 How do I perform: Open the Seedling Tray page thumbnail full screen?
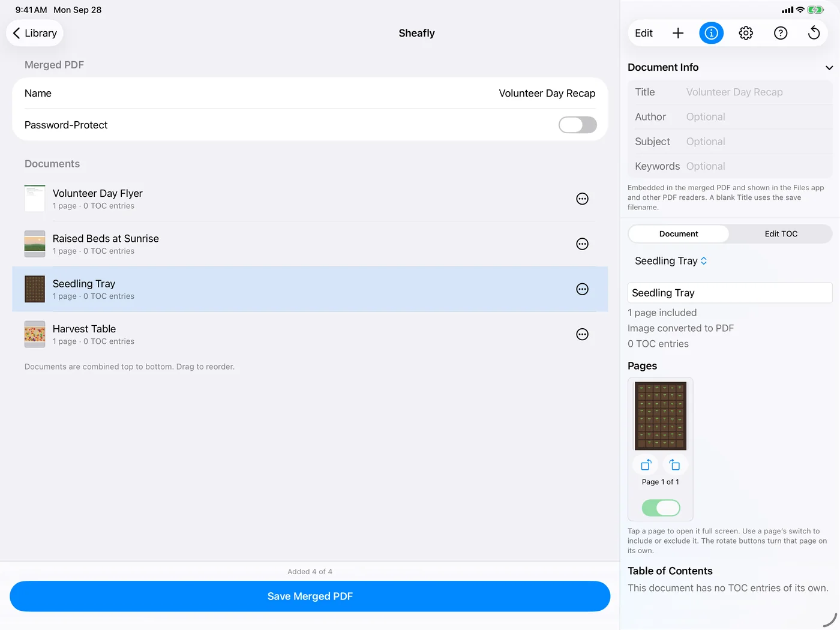coord(661,416)
